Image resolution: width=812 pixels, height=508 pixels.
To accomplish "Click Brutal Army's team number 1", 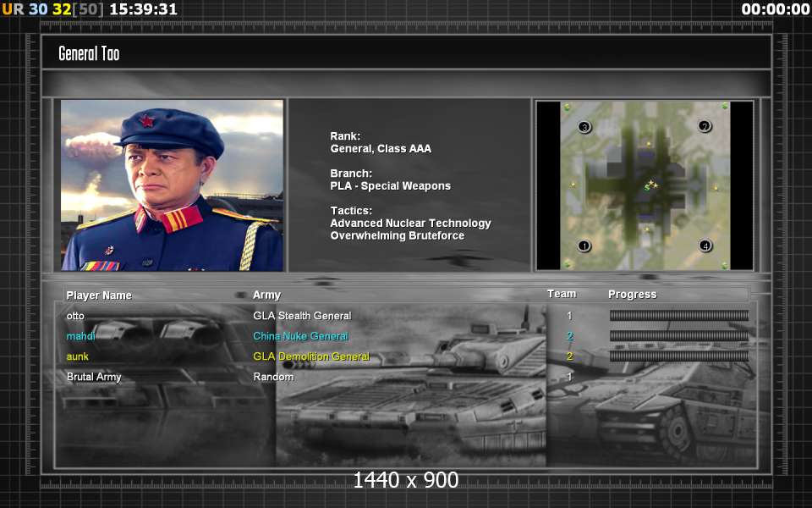I will [569, 377].
